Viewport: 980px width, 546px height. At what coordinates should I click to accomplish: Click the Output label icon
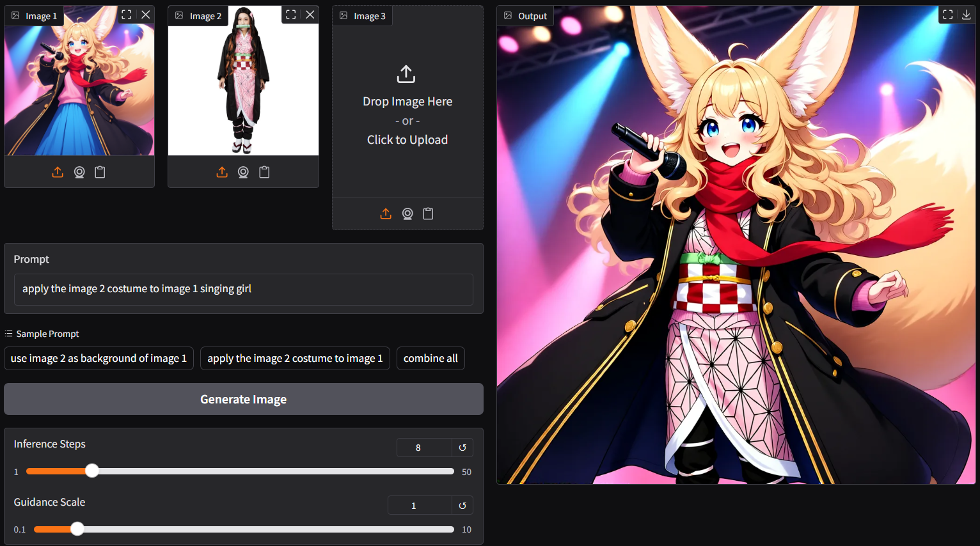click(508, 16)
